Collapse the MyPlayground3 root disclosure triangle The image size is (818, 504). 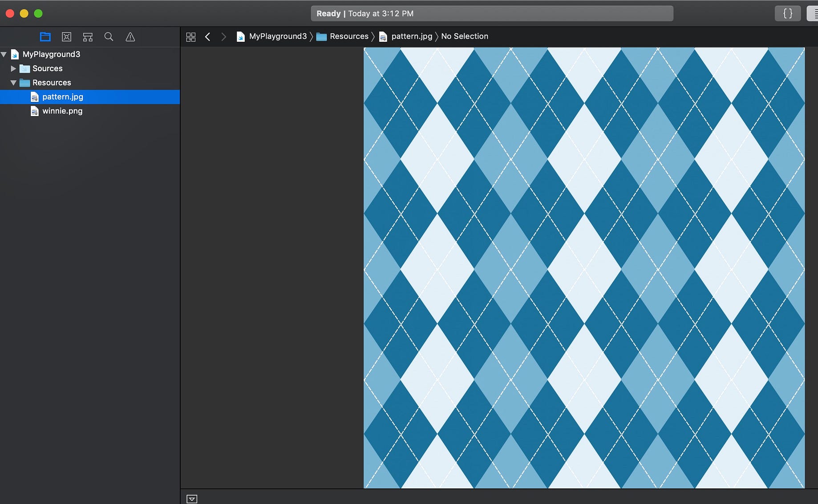tap(4, 54)
